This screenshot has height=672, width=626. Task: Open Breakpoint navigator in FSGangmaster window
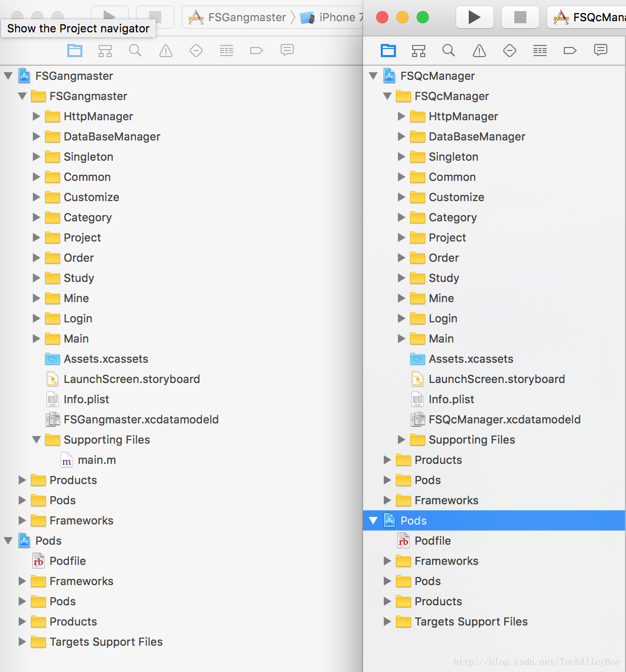click(x=256, y=51)
